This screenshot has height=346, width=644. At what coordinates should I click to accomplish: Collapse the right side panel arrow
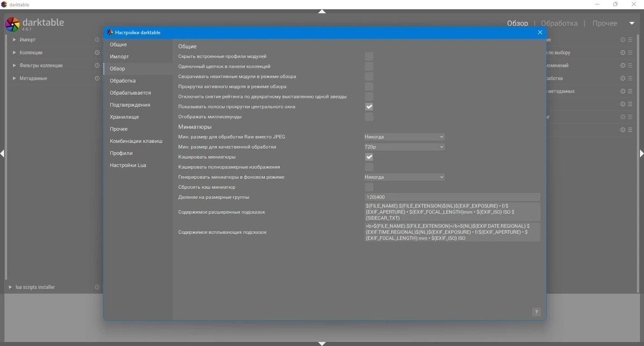(x=641, y=153)
